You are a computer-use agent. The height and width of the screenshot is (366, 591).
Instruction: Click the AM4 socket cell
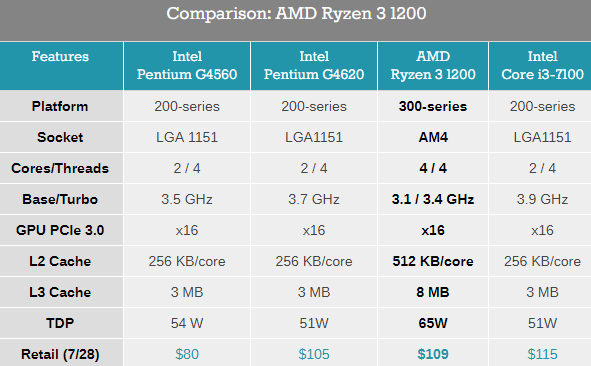click(x=433, y=137)
